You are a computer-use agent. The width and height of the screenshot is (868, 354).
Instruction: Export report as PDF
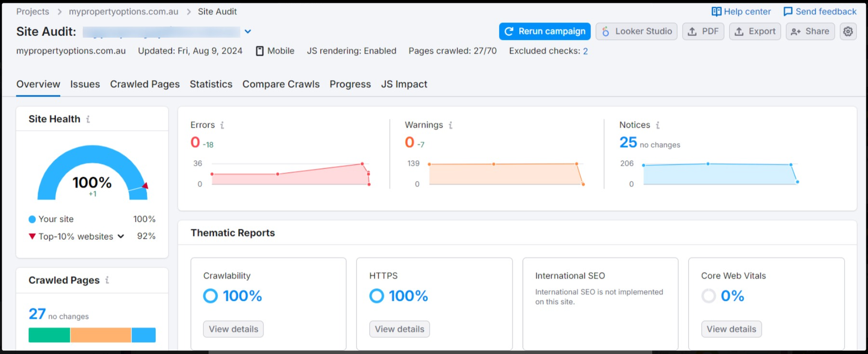point(703,31)
